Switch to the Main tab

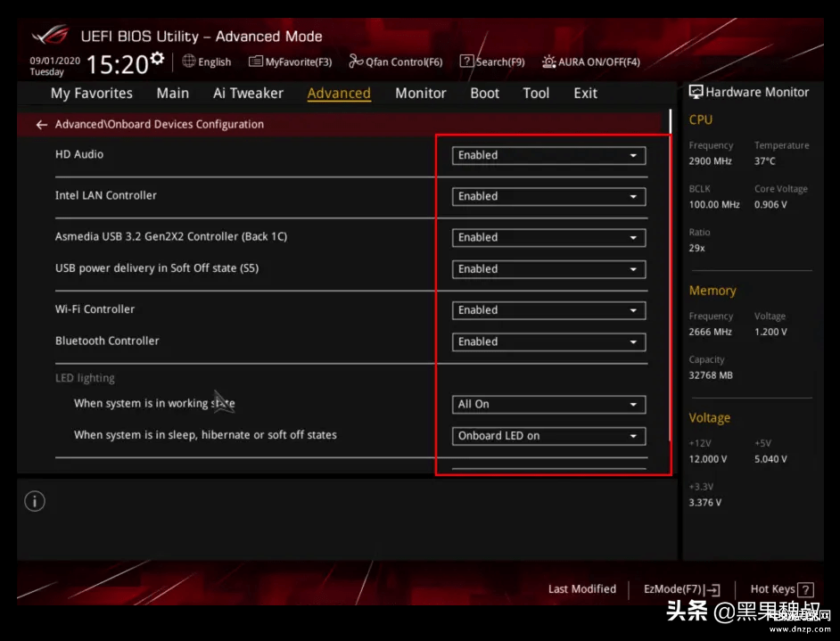172,94
